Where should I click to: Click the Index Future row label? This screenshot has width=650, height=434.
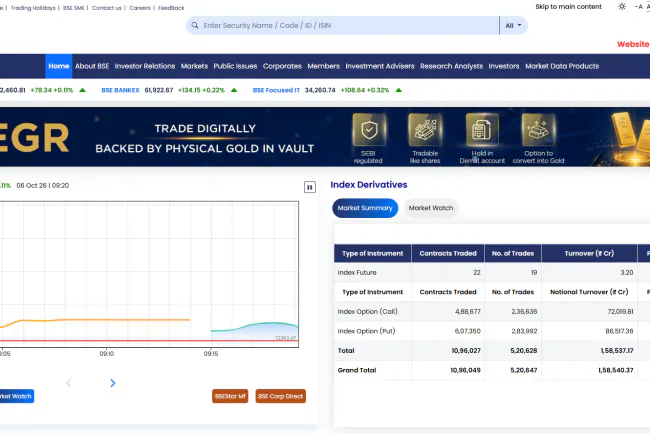[357, 272]
